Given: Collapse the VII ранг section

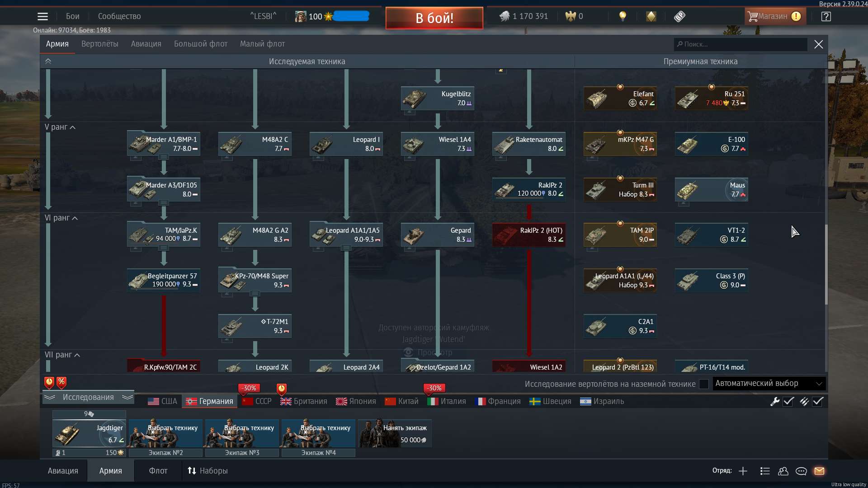Looking at the screenshot, I should click(x=62, y=355).
